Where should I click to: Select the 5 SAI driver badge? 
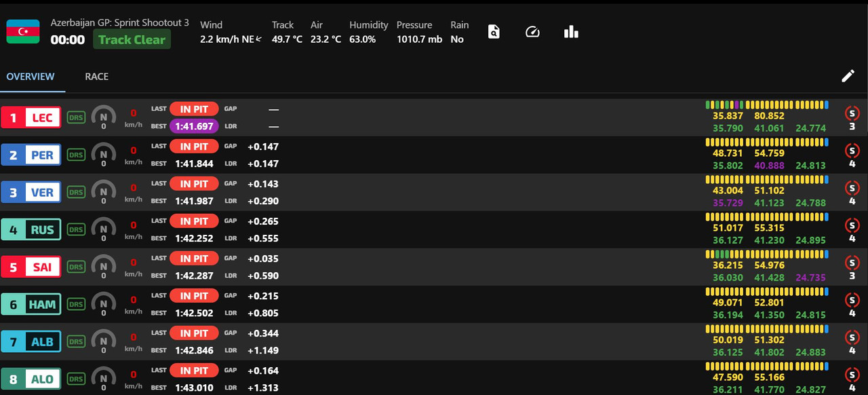[x=31, y=267]
